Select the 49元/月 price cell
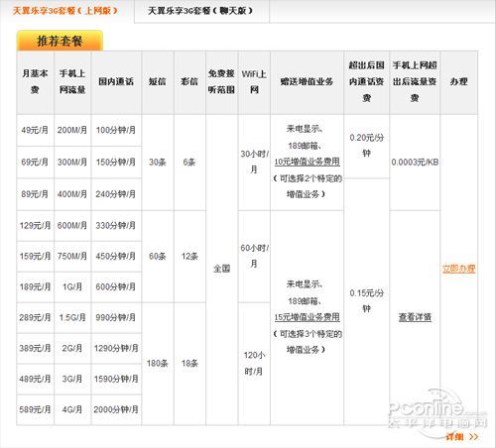 (x=35, y=130)
